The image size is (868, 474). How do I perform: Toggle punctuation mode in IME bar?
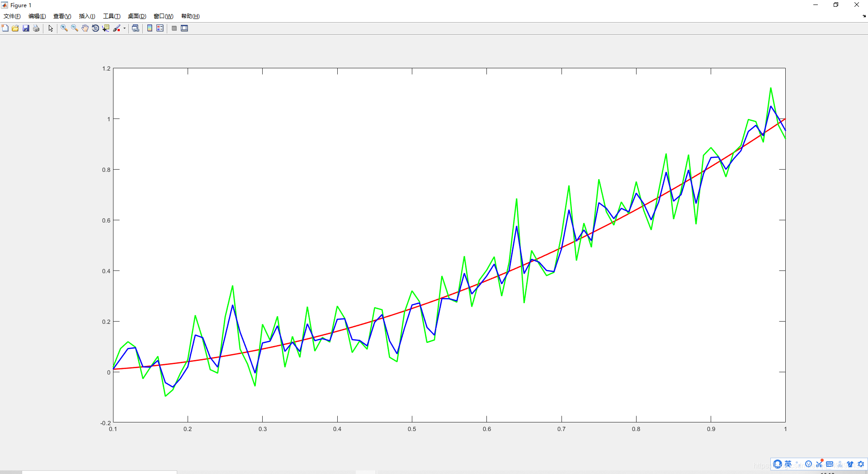click(x=798, y=464)
